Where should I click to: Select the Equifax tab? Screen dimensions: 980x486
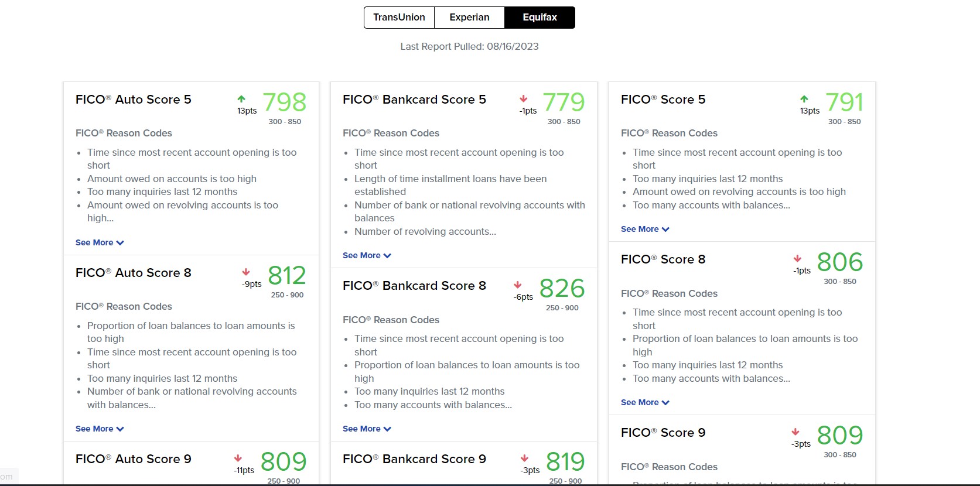coord(539,18)
